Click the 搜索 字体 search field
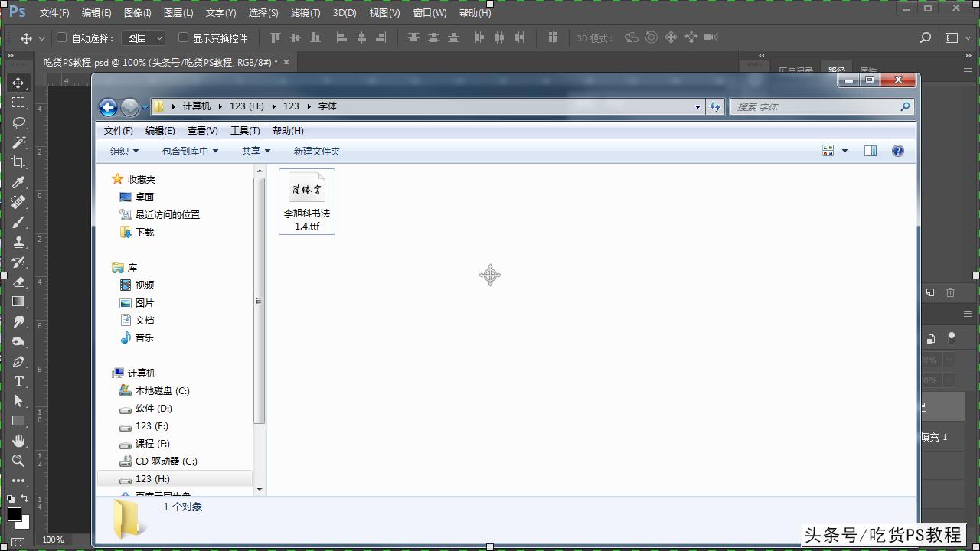 click(822, 107)
